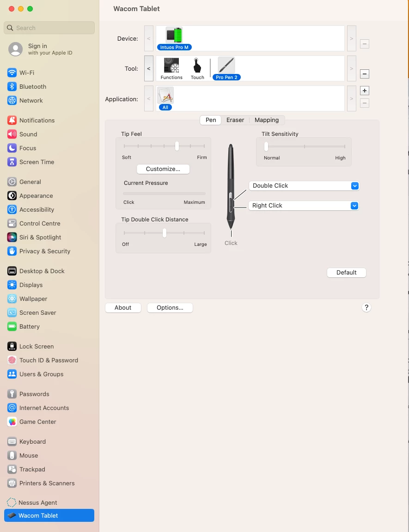Click the Customize... button
Screen dimensions: 409x532
click(x=163, y=169)
